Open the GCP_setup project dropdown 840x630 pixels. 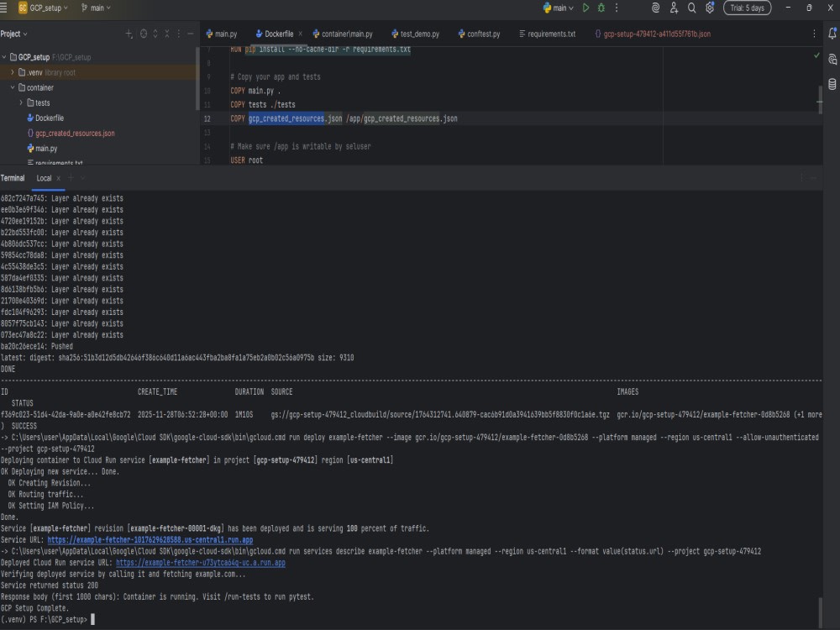pyautogui.click(x=44, y=8)
